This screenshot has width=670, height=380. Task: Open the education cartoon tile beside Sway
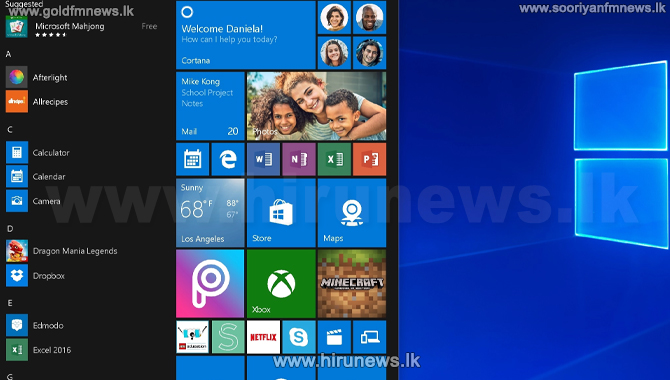pos(193,337)
